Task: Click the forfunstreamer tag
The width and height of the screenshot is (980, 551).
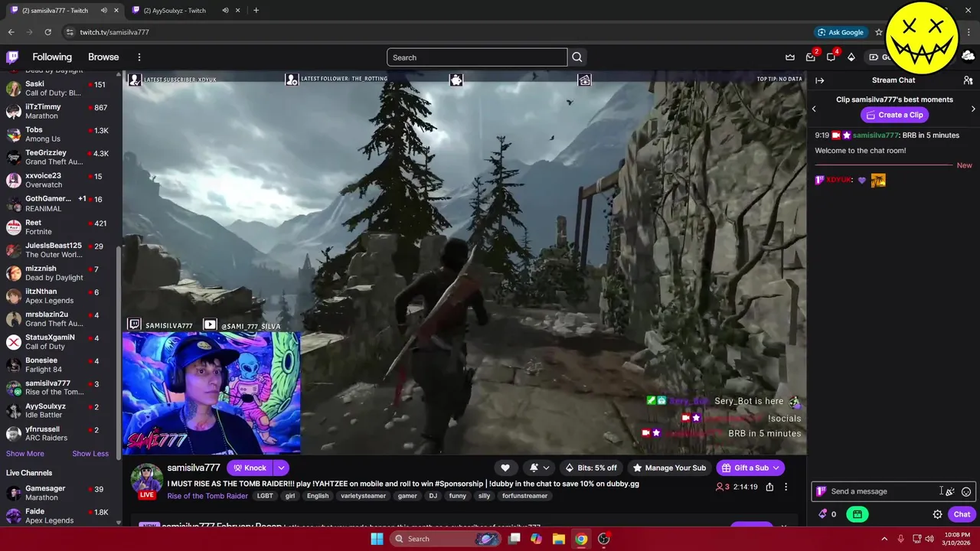Action: point(524,496)
